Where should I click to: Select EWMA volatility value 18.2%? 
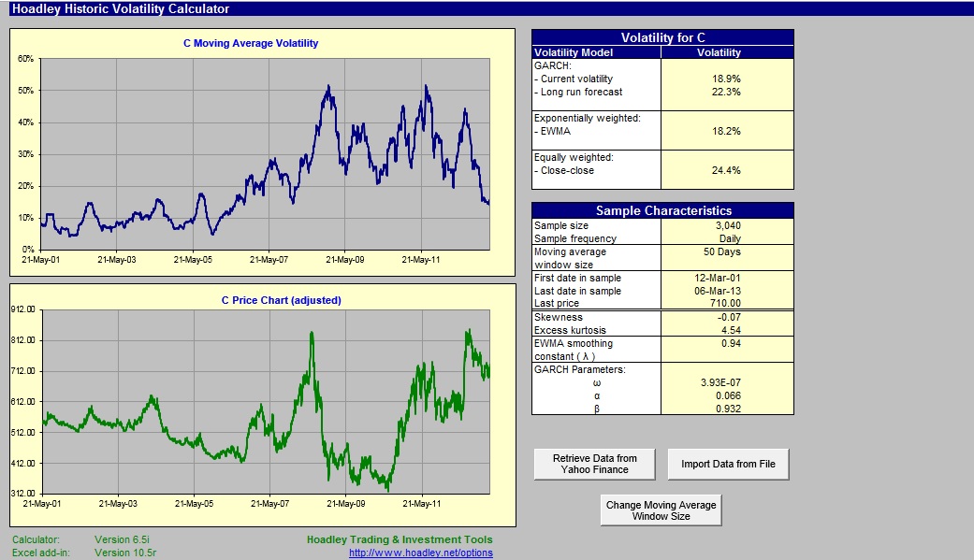pos(726,131)
